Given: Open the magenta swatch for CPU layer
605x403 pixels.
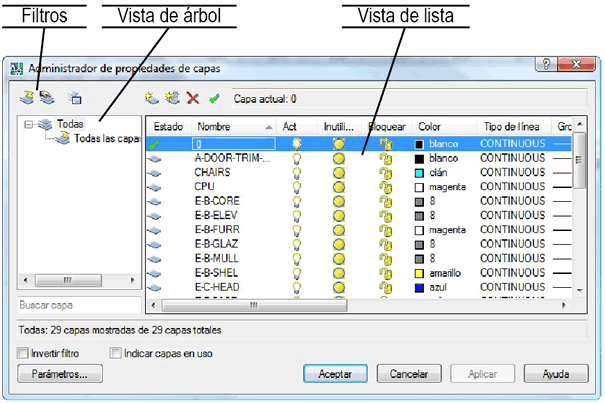Looking at the screenshot, I should tap(419, 187).
